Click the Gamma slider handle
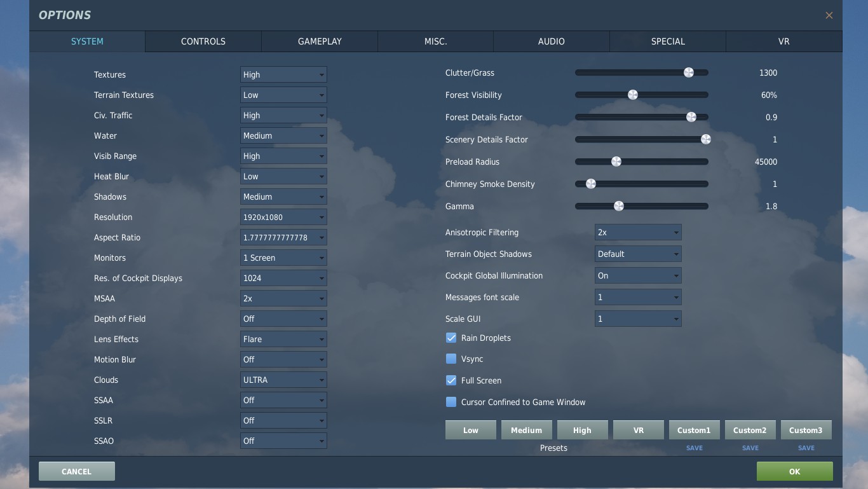 618,206
